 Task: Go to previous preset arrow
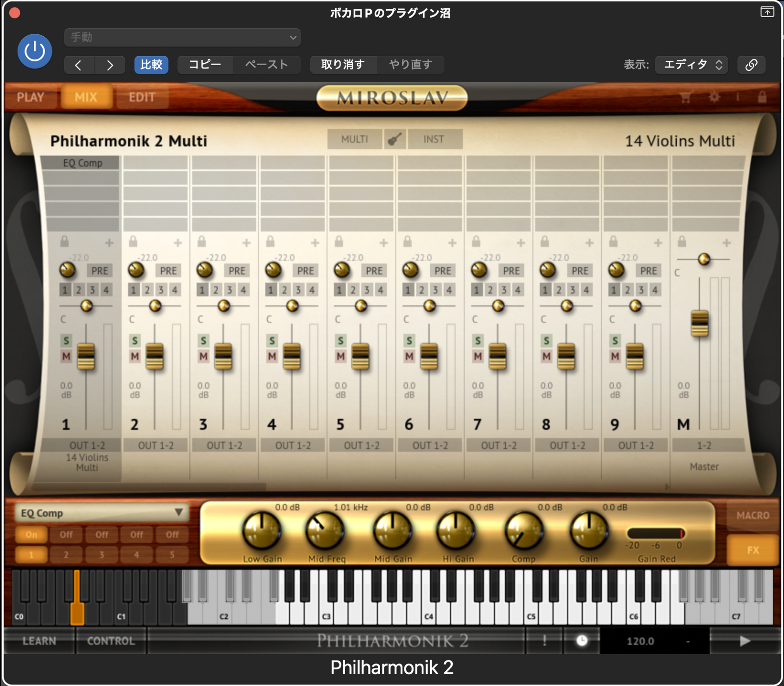pyautogui.click(x=78, y=65)
